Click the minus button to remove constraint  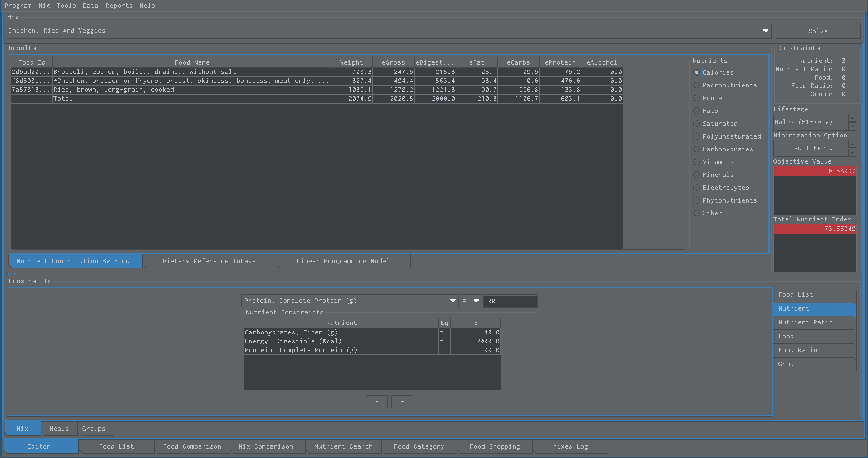[x=402, y=402]
